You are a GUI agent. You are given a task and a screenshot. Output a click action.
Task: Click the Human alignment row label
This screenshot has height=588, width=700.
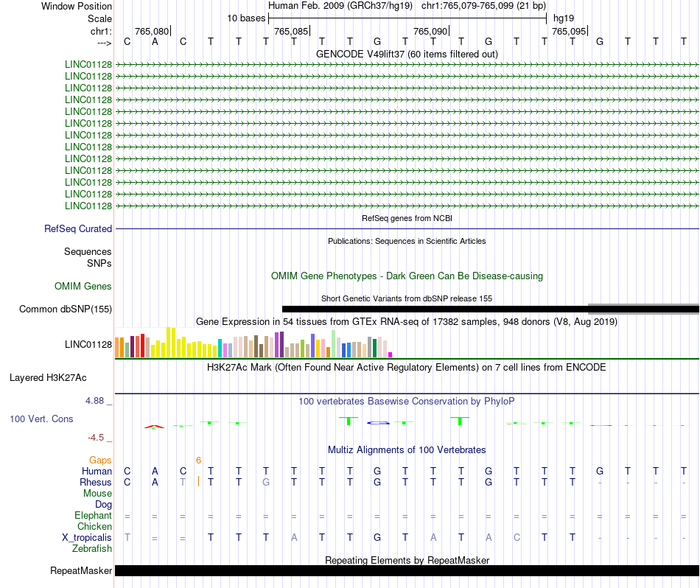(97, 471)
